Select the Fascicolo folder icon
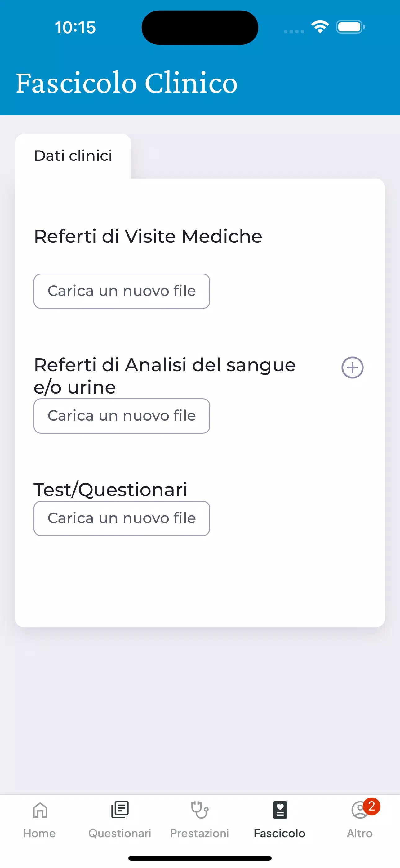The image size is (400, 868). click(x=280, y=810)
